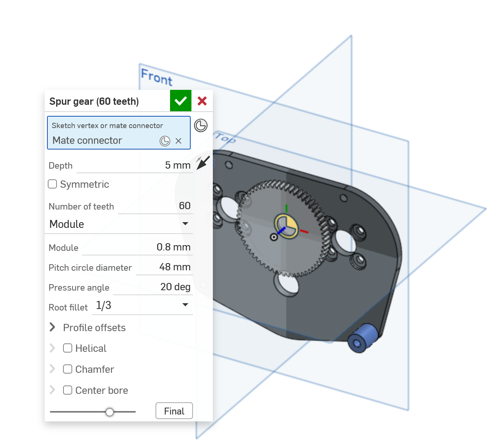
Task: Tick the Center bore checkbox
Action: tap(68, 390)
